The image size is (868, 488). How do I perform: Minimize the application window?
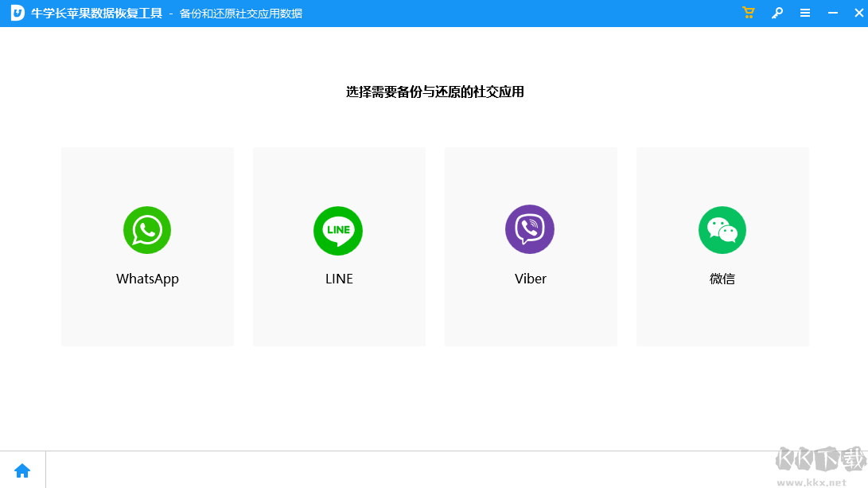pyautogui.click(x=832, y=13)
